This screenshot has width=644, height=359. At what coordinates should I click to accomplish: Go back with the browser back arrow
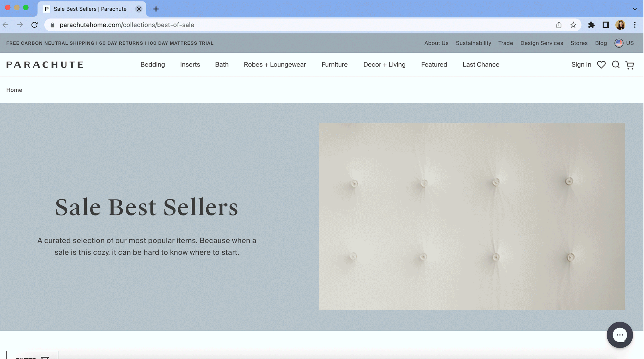point(6,25)
